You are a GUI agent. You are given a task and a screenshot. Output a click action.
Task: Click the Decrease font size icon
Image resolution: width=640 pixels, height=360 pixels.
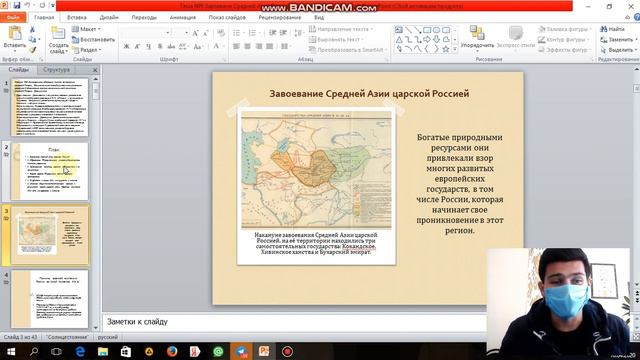[206, 33]
